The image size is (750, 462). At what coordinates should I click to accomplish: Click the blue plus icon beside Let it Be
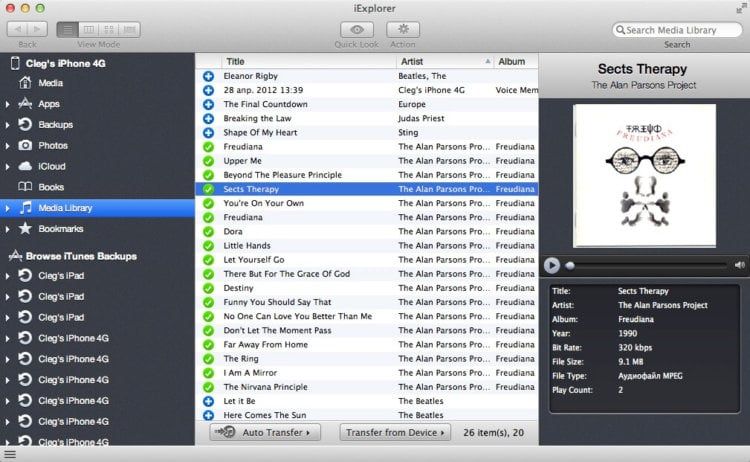click(x=209, y=401)
